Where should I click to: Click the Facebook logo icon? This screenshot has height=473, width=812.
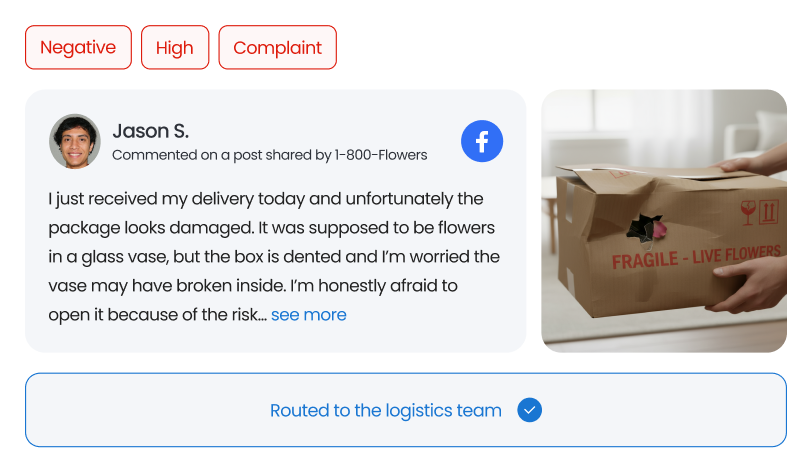coord(482,142)
